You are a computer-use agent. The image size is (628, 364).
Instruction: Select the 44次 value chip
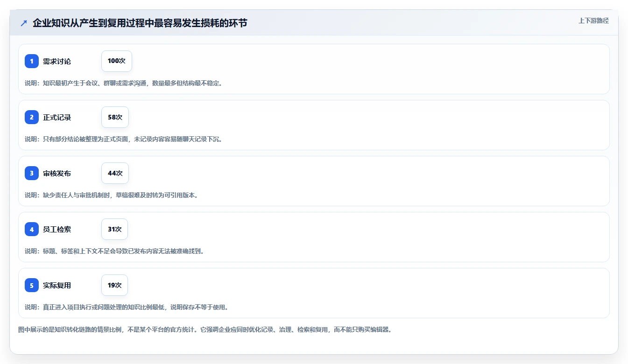[x=115, y=173]
